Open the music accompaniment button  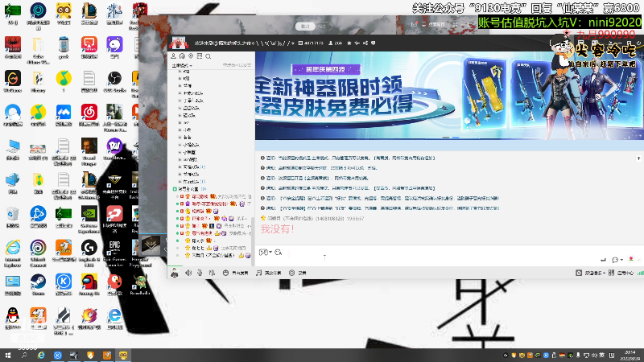(269, 273)
